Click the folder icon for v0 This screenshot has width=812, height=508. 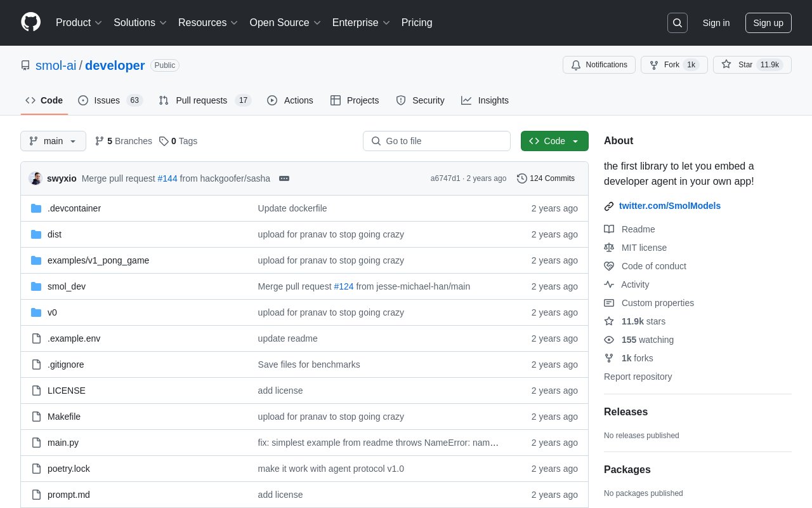(x=36, y=312)
